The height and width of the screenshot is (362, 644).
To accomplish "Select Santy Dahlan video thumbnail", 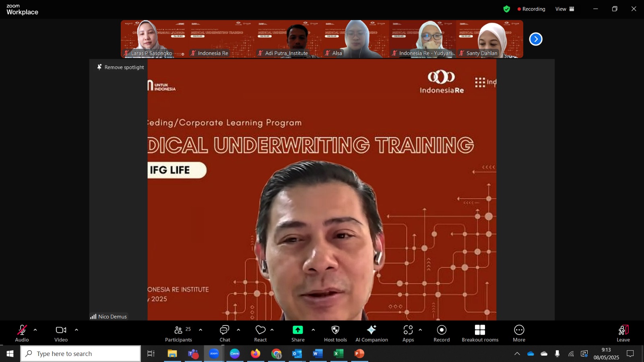I will tap(490, 39).
